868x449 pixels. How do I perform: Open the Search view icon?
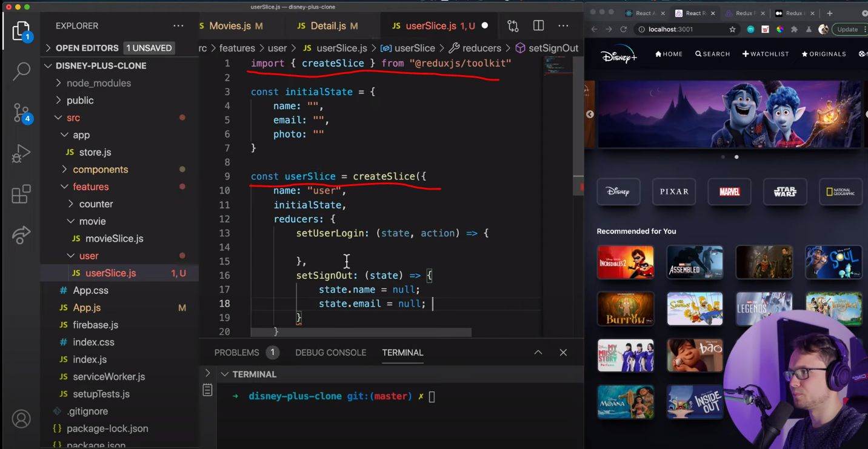(x=21, y=71)
